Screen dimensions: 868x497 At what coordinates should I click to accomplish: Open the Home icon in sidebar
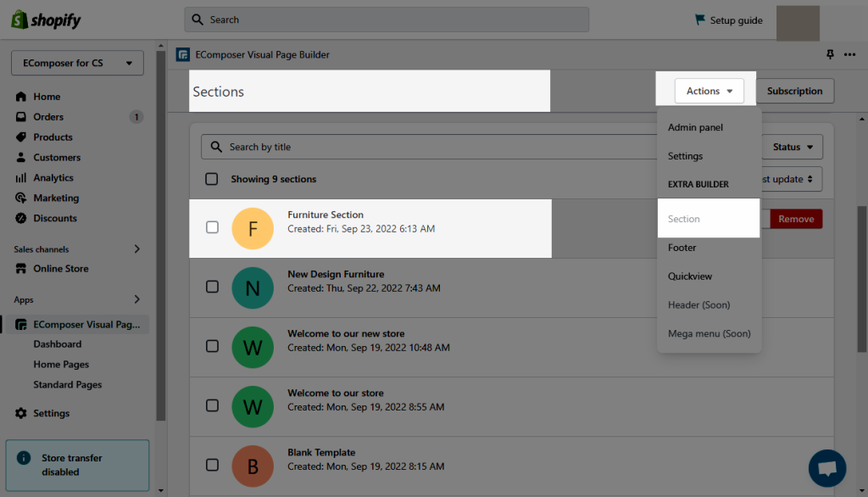(x=21, y=97)
